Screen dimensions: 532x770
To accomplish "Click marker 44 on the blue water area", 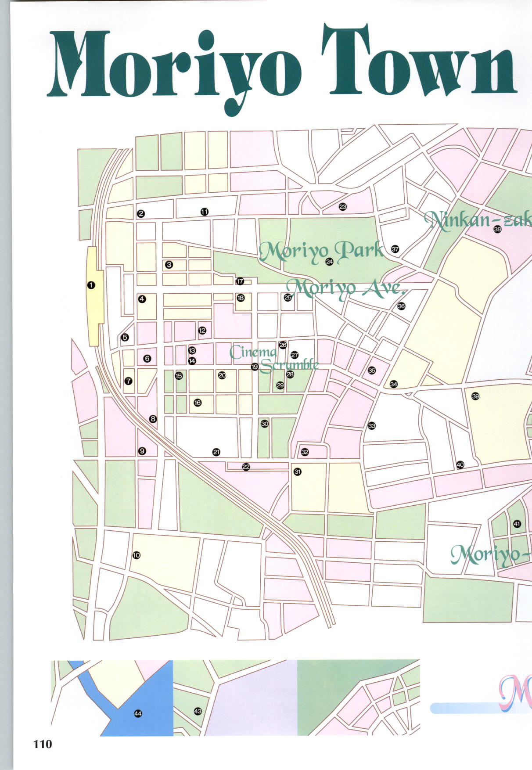I will click(138, 714).
